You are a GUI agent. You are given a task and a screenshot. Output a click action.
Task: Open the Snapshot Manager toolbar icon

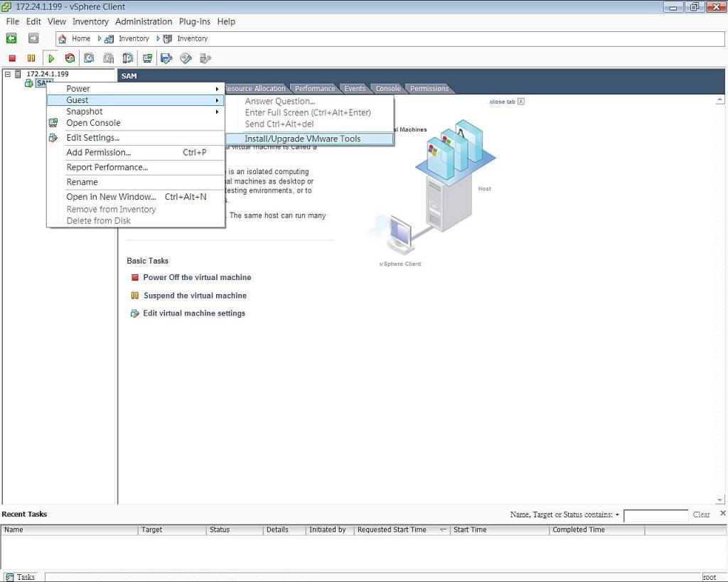pyautogui.click(x=128, y=58)
